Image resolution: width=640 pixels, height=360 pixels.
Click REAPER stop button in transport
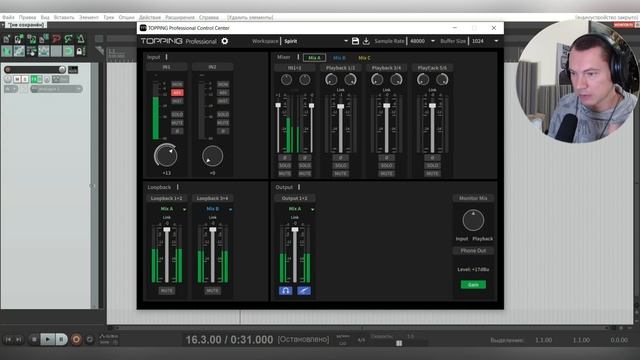point(34,339)
